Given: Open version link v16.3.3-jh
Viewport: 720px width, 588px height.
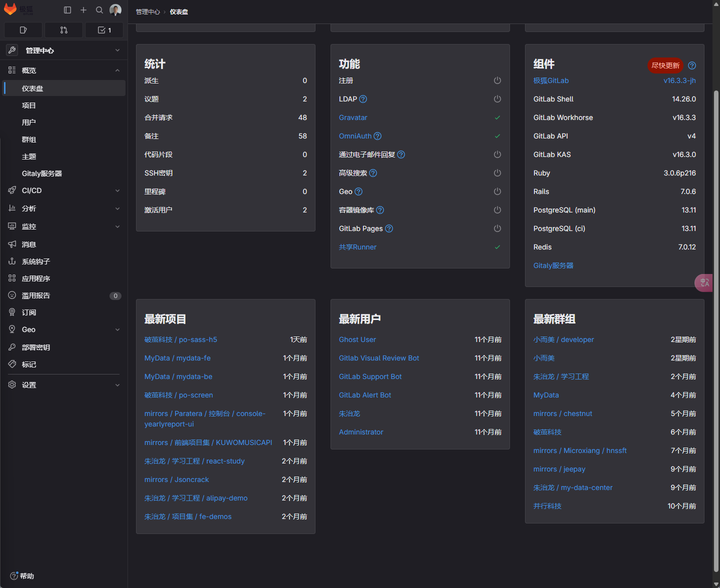Looking at the screenshot, I should pyautogui.click(x=679, y=80).
